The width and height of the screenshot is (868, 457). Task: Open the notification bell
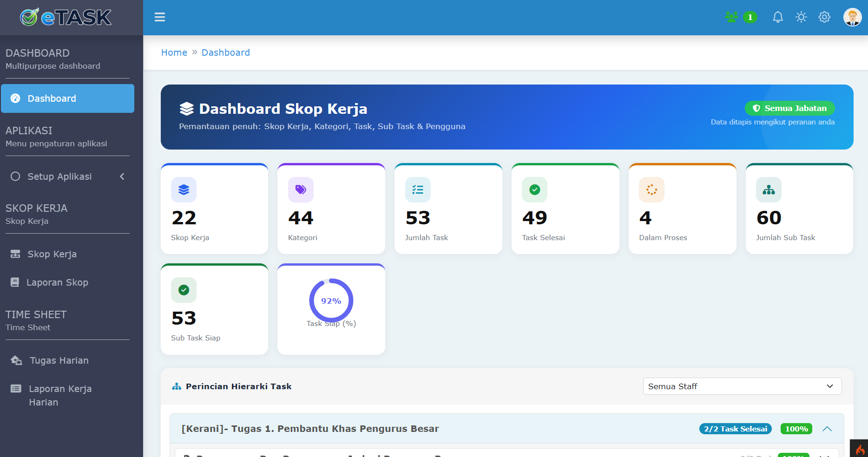(x=778, y=17)
